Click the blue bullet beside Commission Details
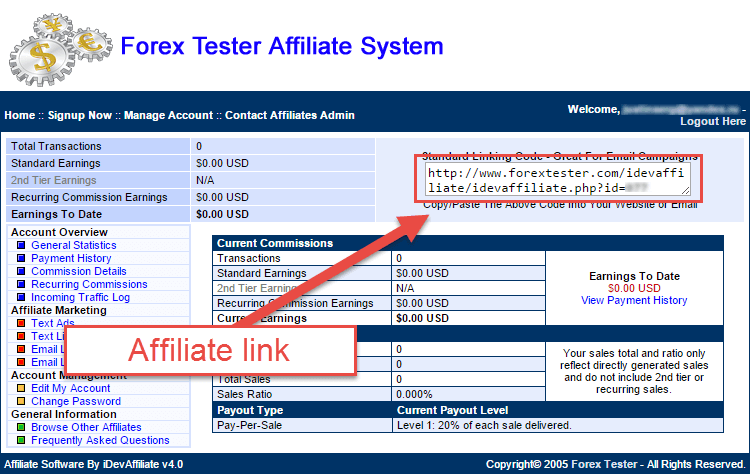 pos(21,271)
